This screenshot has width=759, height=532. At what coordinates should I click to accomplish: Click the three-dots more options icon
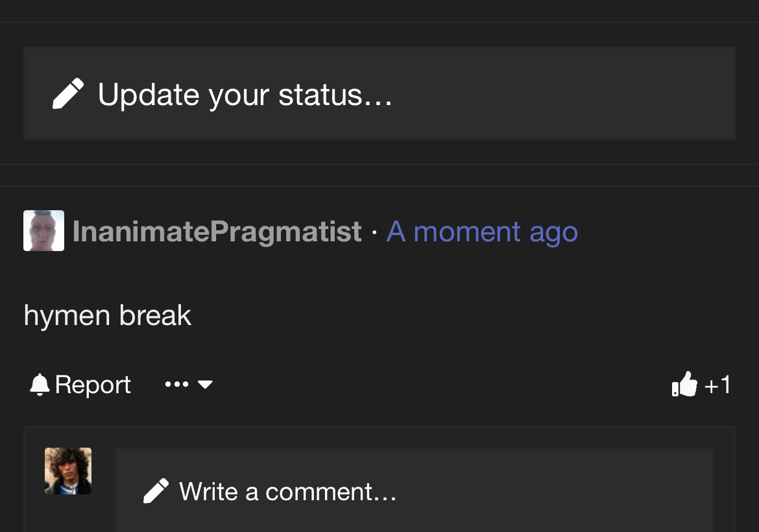point(176,385)
